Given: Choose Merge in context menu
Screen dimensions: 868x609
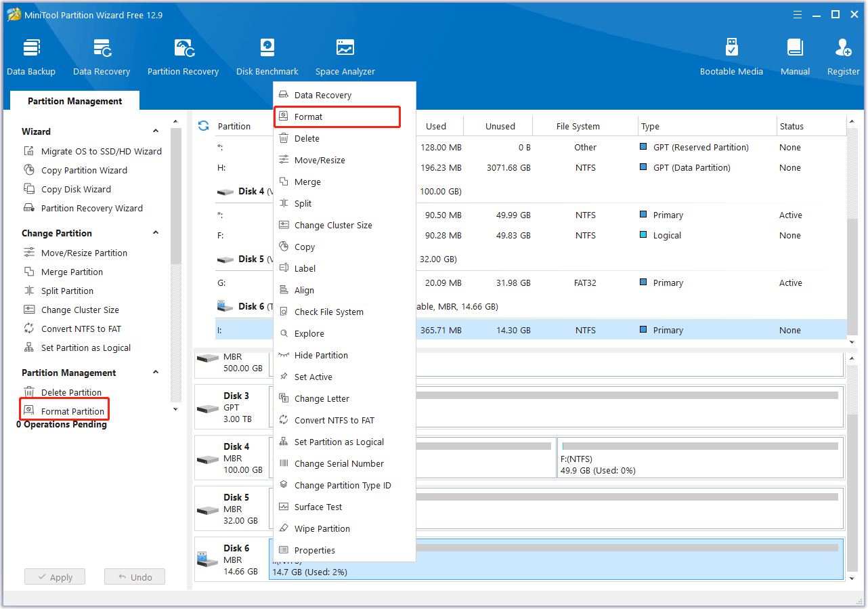Looking at the screenshot, I should click(x=344, y=182).
